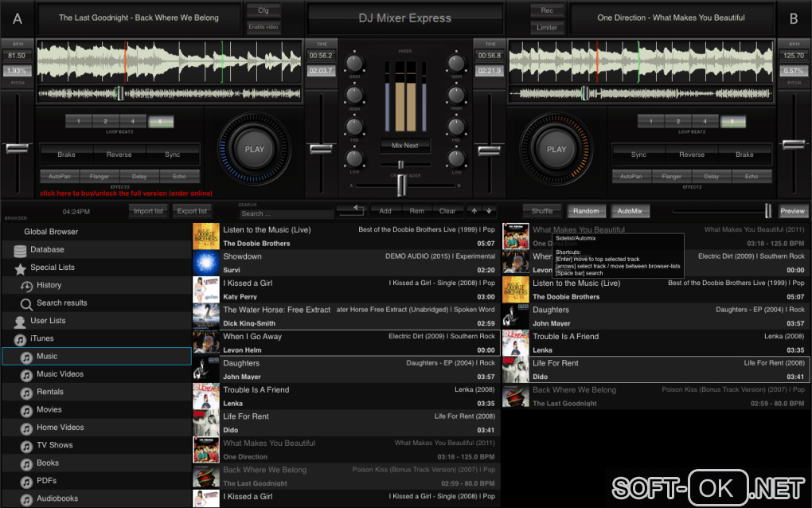The height and width of the screenshot is (508, 812).
Task: Open the PDFs category
Action: [x=47, y=481]
